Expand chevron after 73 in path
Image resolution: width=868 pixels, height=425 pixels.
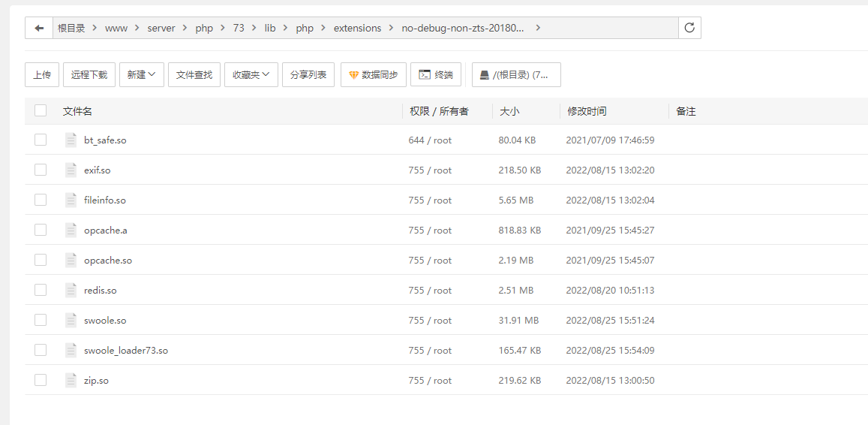point(254,29)
